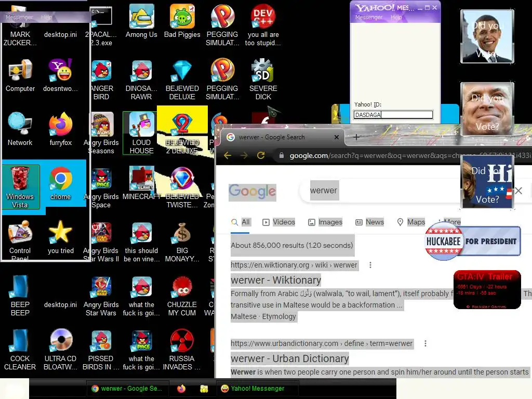Image resolution: width=532 pixels, height=399 pixels.
Task: Open Messenger menu in Yahoo! Messenger window
Action: [368, 17]
